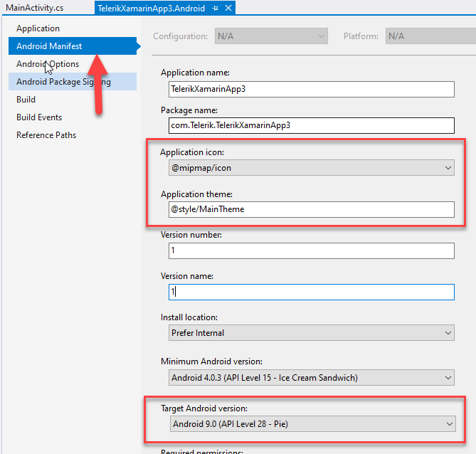The height and width of the screenshot is (454, 476).
Task: Click the Package name input field
Action: (x=312, y=125)
